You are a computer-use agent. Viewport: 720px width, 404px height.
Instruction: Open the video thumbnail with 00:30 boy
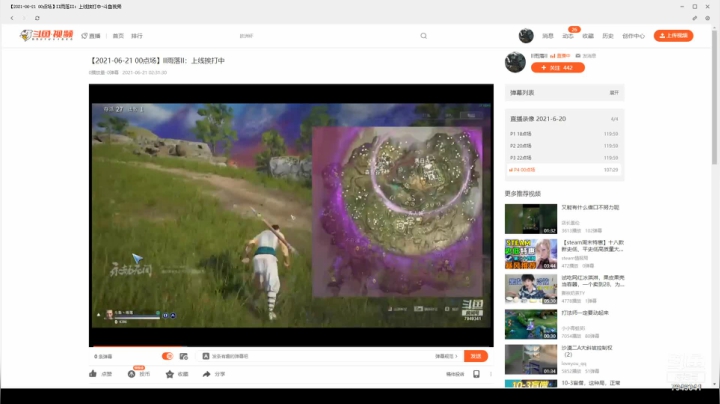531,289
